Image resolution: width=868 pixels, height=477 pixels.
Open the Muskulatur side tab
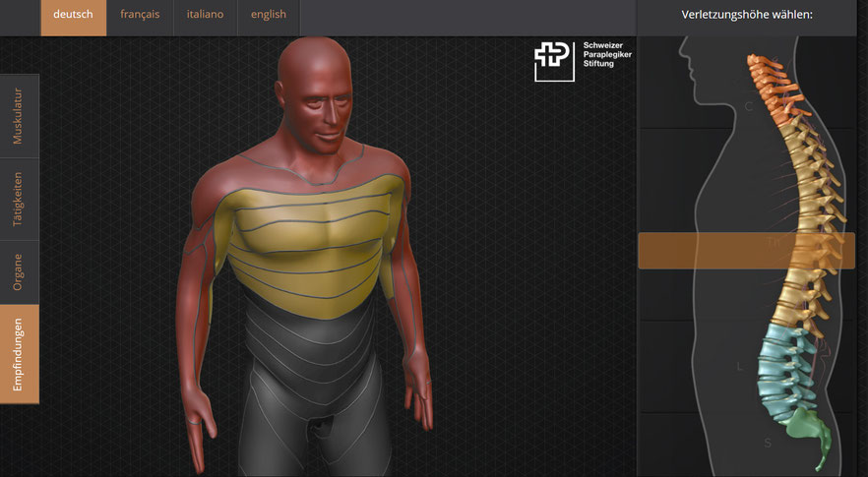pyautogui.click(x=19, y=116)
